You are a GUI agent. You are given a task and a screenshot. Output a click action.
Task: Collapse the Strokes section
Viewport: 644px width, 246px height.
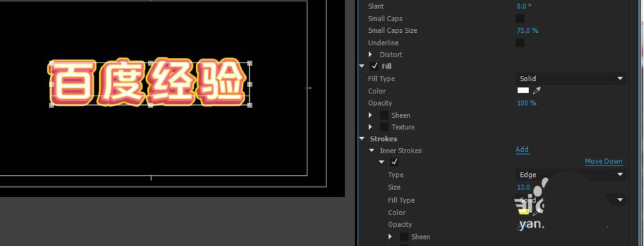(362, 139)
